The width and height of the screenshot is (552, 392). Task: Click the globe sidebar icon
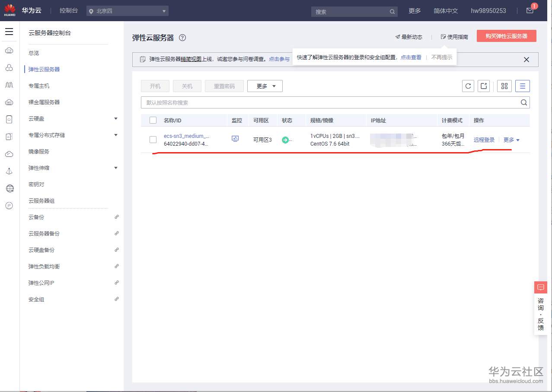click(x=10, y=188)
